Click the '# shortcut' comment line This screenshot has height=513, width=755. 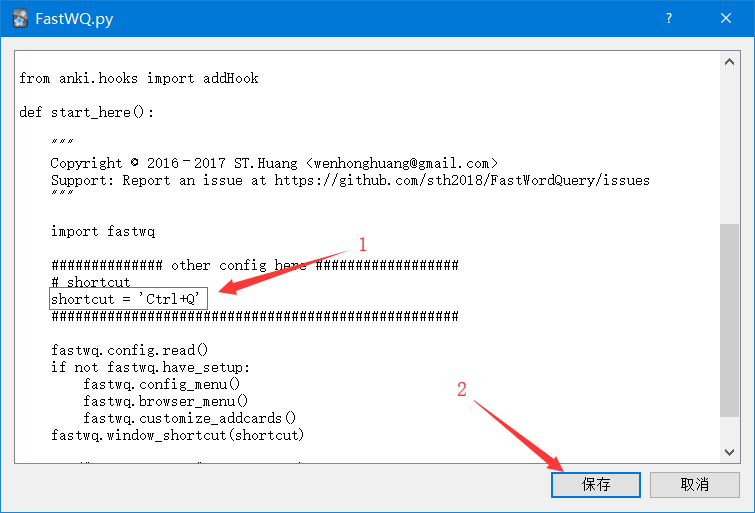(90, 282)
